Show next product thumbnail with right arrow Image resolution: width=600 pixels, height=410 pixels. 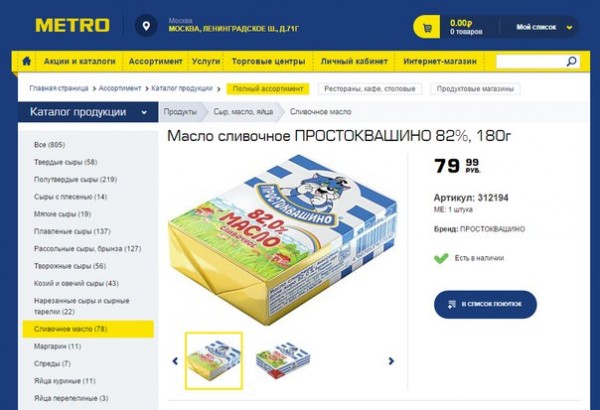pos(391,361)
